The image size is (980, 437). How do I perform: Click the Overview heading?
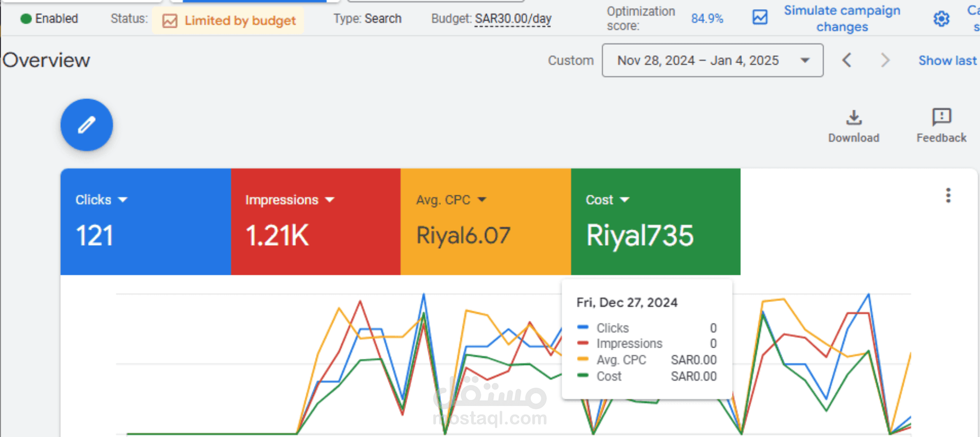click(46, 60)
